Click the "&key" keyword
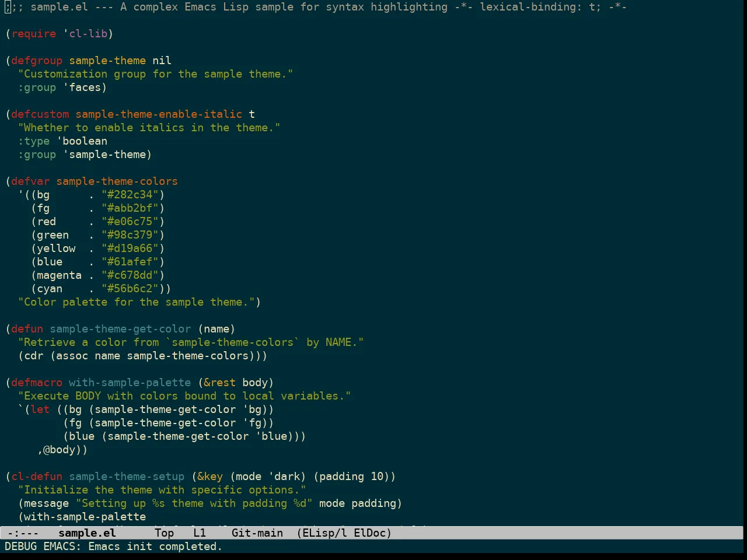Screen dimensions: 747x560 [210, 477]
